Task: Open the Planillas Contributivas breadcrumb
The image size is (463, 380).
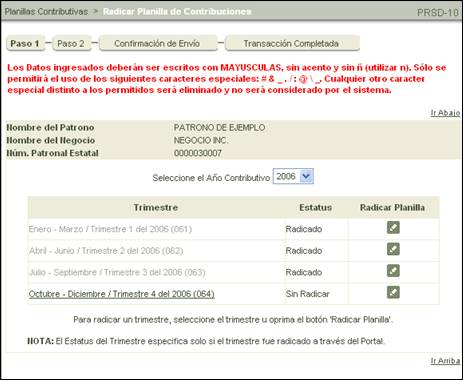Action: click(x=46, y=12)
